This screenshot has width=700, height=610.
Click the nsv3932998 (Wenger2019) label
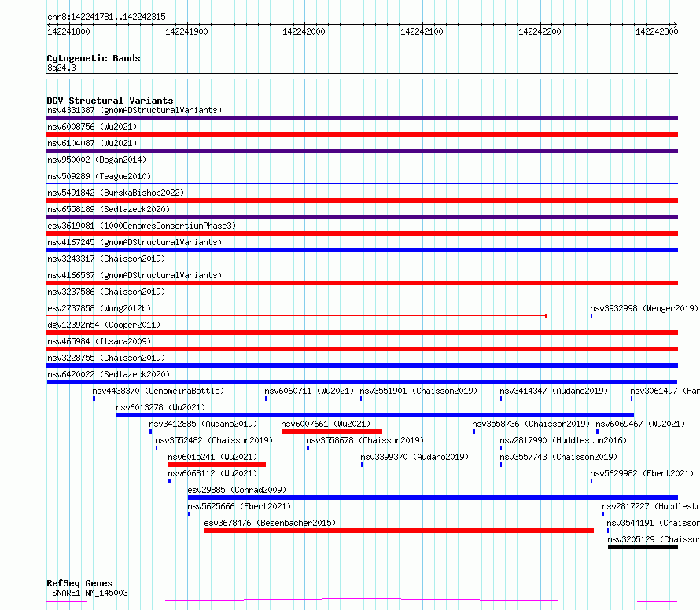click(644, 308)
